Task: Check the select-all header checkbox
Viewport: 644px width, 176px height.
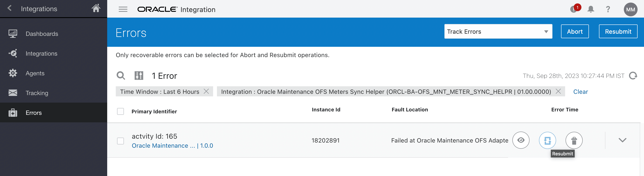Action: pos(120,111)
